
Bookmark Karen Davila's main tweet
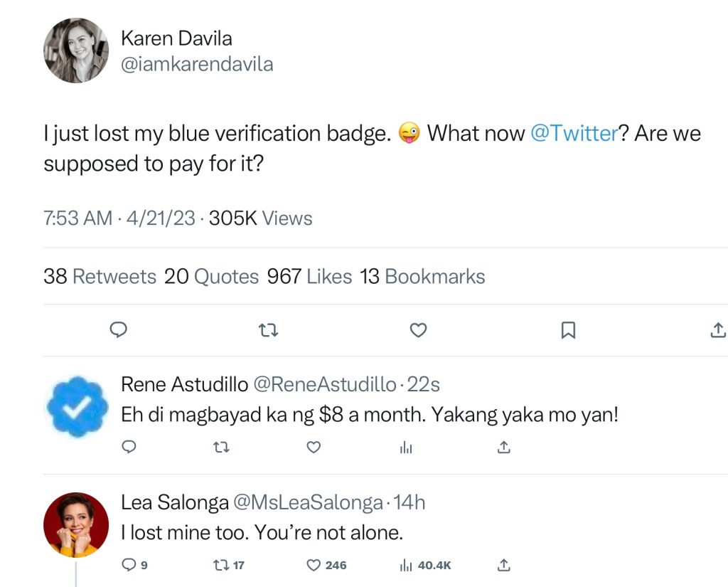(x=568, y=330)
